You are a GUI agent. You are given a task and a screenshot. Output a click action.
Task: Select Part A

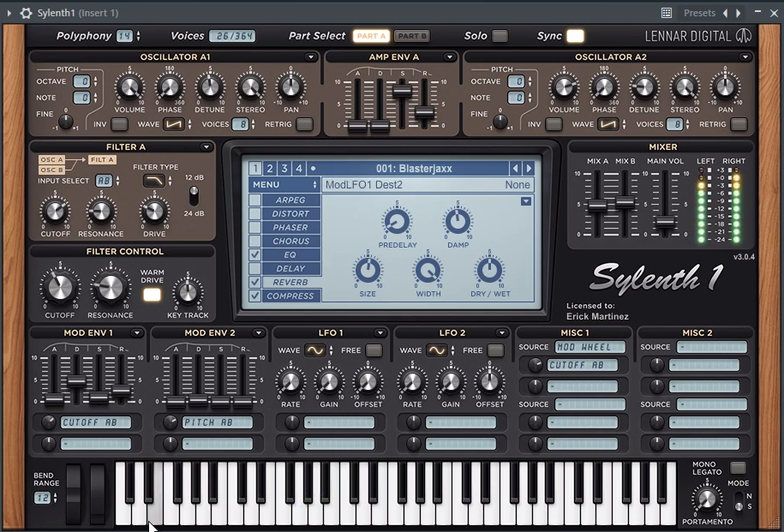[372, 36]
